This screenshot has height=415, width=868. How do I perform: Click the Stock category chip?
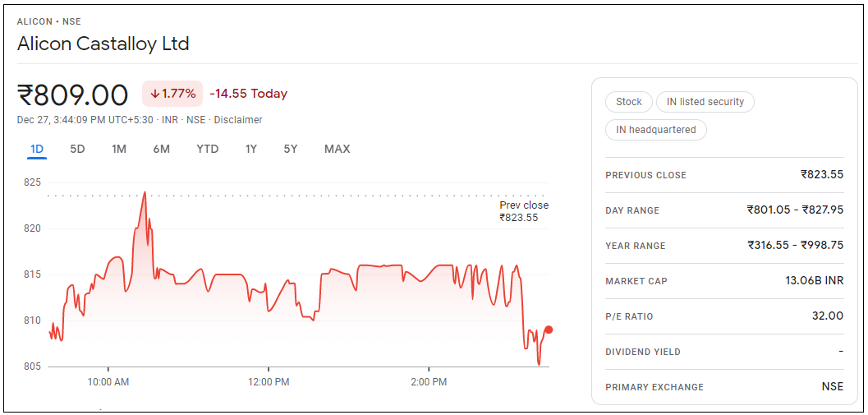(629, 102)
